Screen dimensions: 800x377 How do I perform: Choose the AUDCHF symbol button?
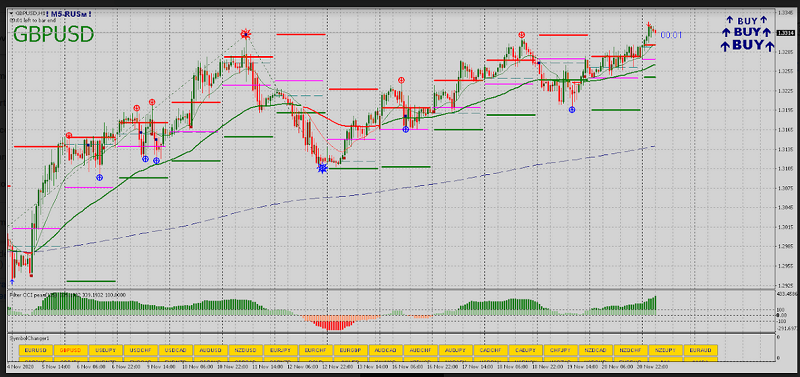[x=420, y=350]
